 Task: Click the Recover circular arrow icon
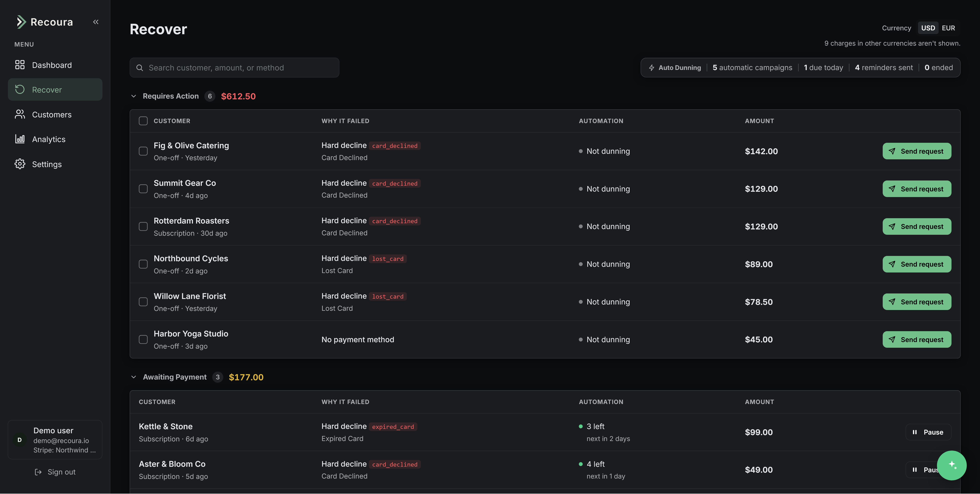(x=20, y=89)
